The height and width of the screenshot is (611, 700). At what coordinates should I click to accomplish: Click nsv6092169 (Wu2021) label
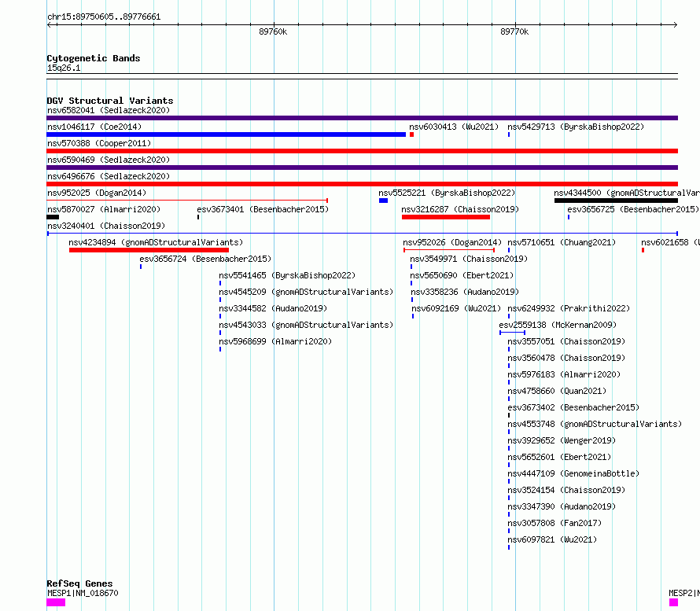(456, 308)
